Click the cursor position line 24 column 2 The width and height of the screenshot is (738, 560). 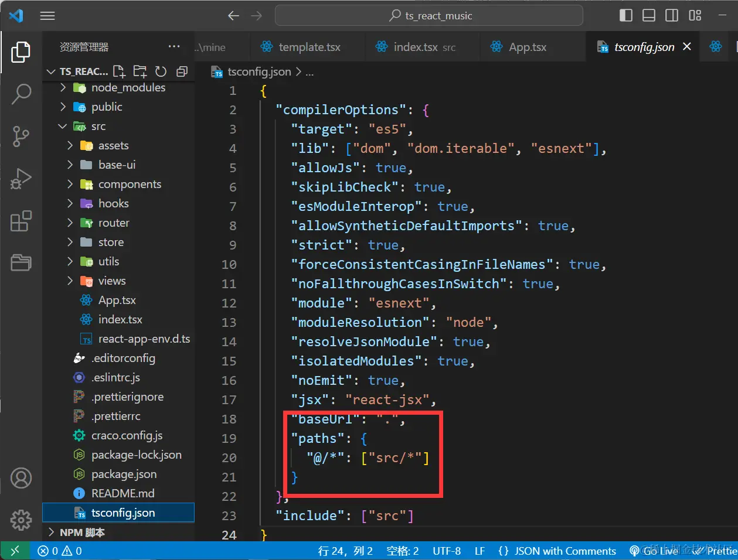point(345,551)
